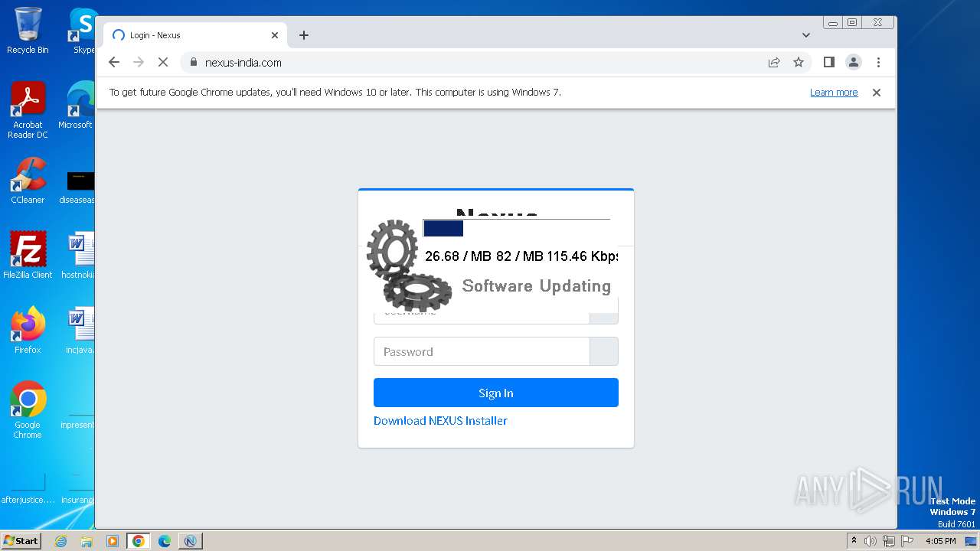The image size is (980, 551).
Task: Expand the tab search dropdown
Action: click(x=805, y=35)
